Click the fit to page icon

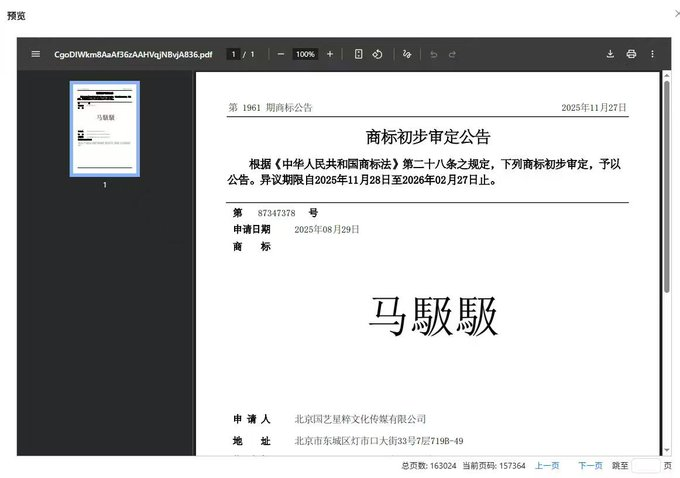click(358, 54)
